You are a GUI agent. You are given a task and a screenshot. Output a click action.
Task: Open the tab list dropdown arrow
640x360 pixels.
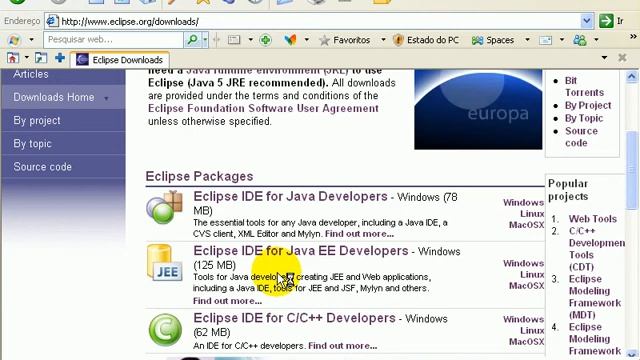(604, 58)
